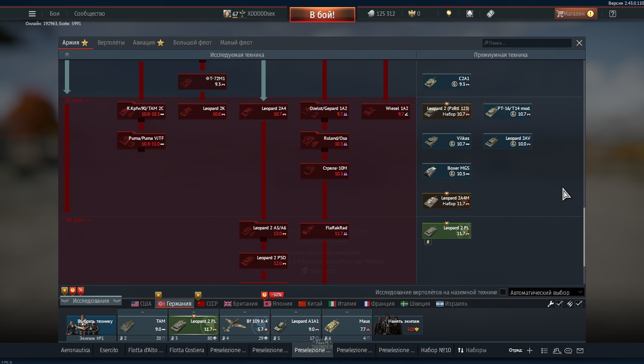Click the В бой! button
The width and height of the screenshot is (644, 364).
point(322,15)
